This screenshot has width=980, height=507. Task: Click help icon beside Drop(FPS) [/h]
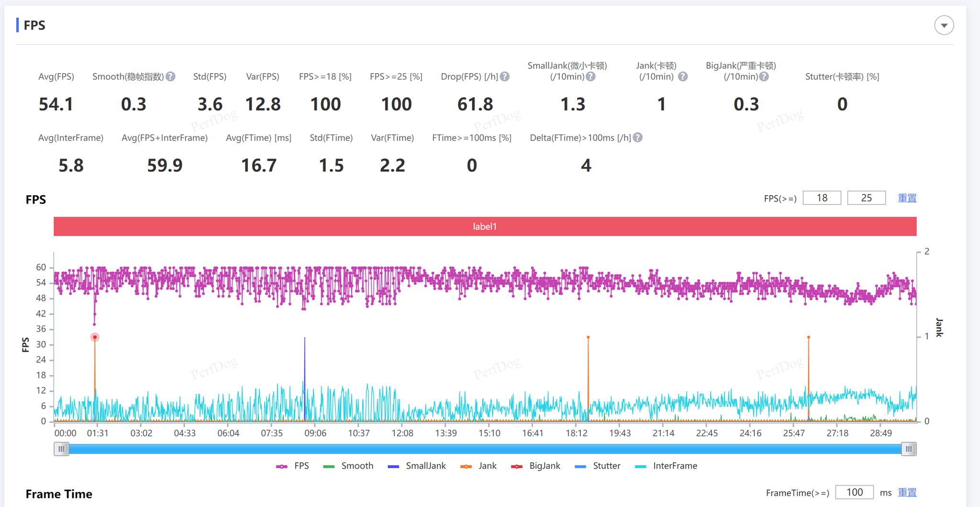point(505,77)
